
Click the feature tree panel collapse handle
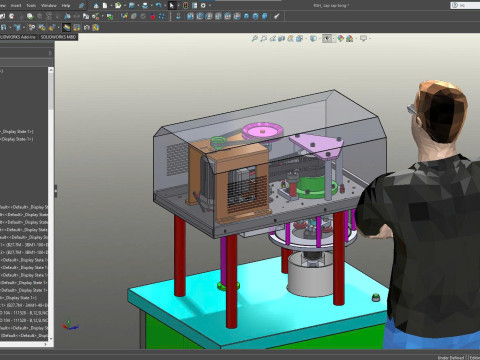coord(56,191)
